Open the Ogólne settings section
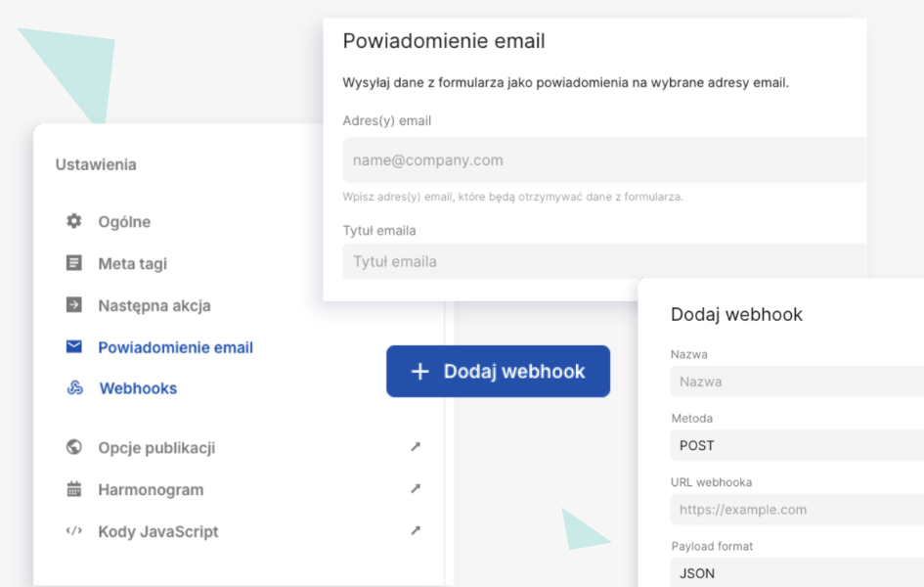This screenshot has height=587, width=924. (124, 222)
